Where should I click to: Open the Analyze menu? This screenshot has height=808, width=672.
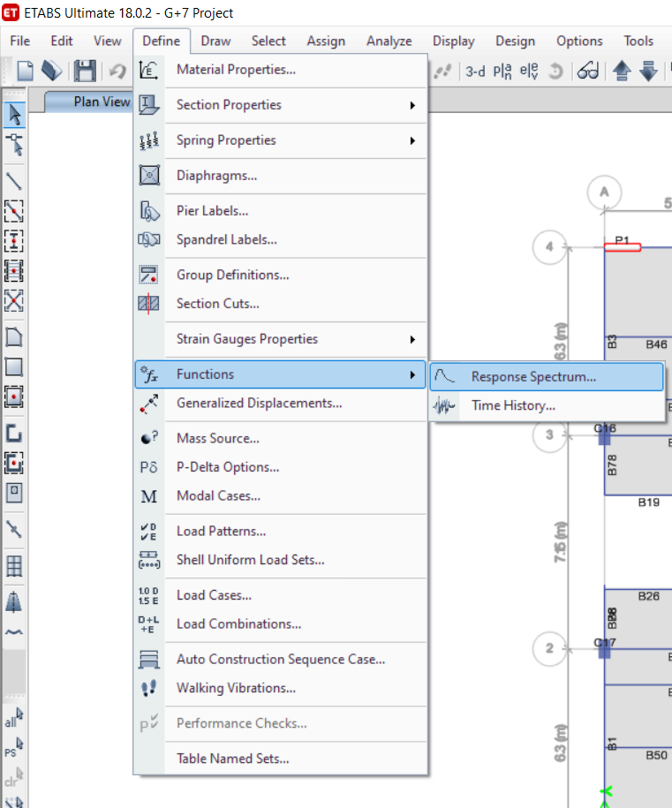389,41
